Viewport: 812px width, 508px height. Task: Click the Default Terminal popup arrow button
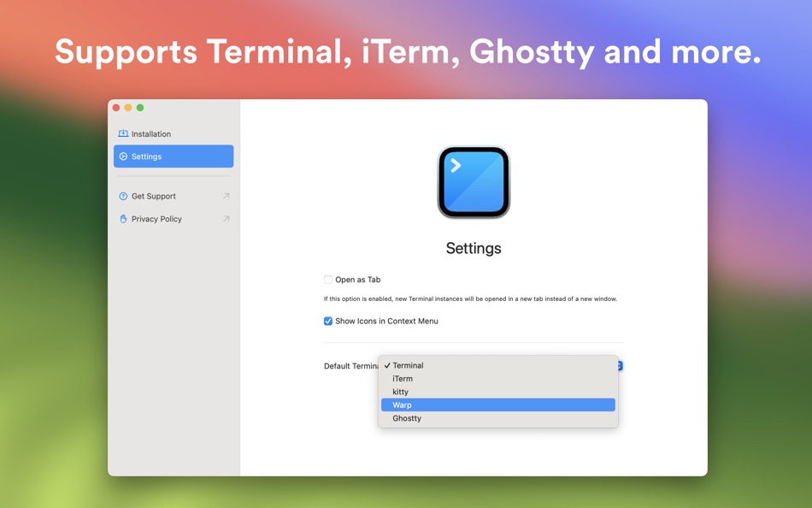tap(620, 366)
